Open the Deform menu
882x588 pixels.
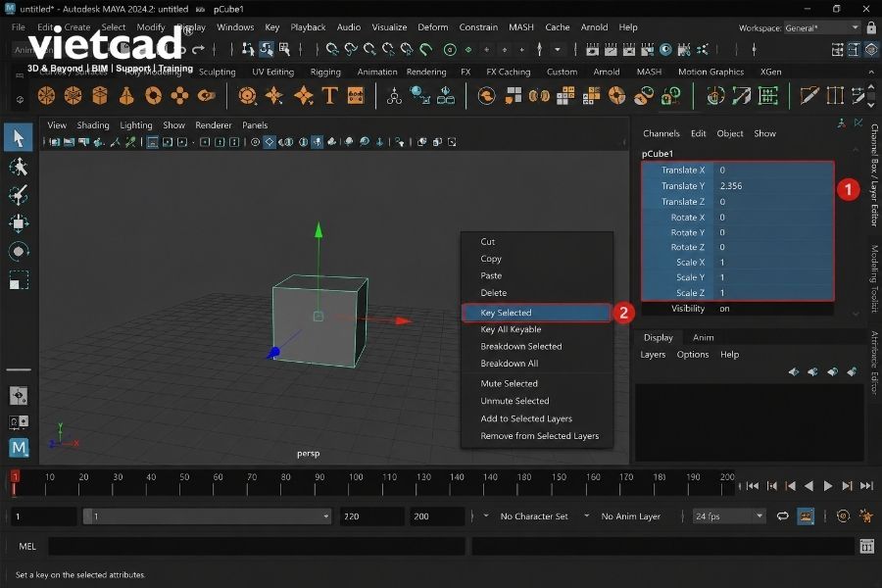432,27
